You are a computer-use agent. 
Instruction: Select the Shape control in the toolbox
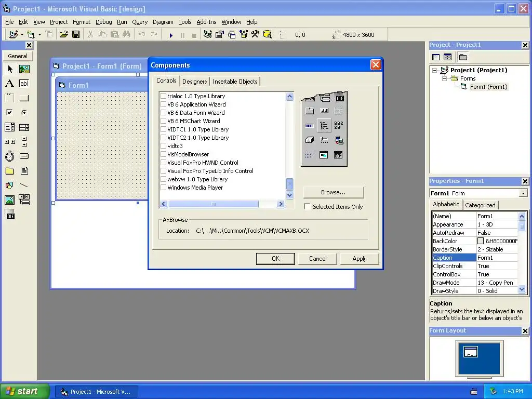(x=10, y=185)
